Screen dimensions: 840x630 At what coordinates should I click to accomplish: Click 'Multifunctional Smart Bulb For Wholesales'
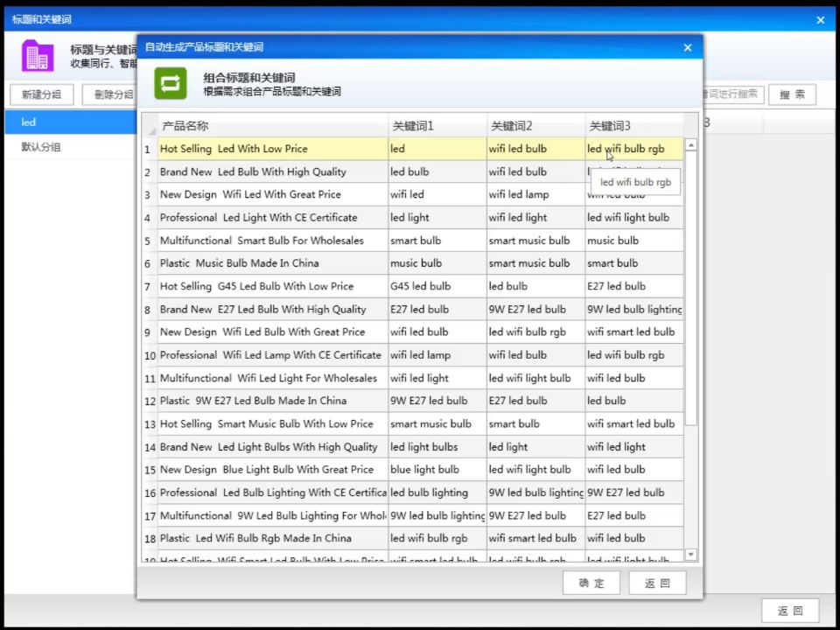coord(273,241)
